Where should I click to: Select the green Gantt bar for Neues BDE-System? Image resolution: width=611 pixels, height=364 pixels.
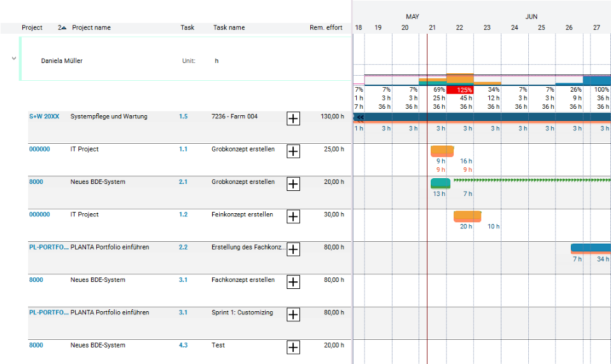tap(440, 183)
